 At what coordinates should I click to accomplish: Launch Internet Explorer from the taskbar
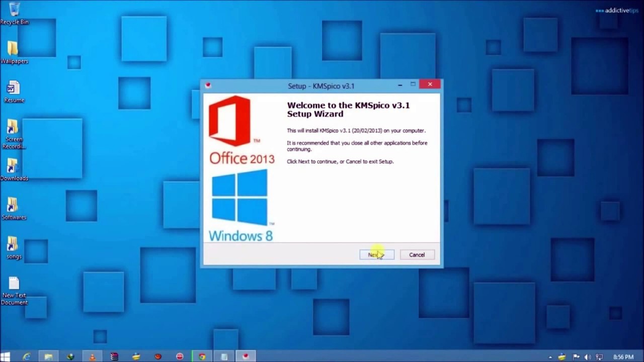tap(26, 357)
